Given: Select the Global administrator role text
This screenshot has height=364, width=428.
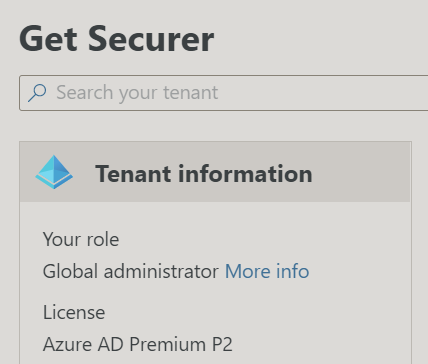Looking at the screenshot, I should click(x=131, y=271).
